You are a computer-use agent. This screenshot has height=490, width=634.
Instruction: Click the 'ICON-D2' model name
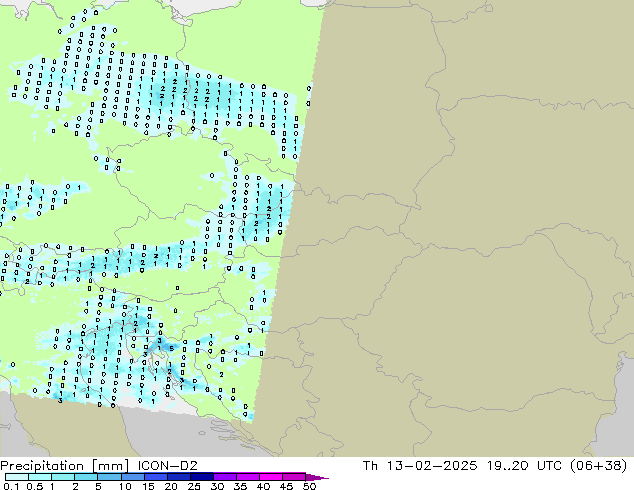(167, 465)
